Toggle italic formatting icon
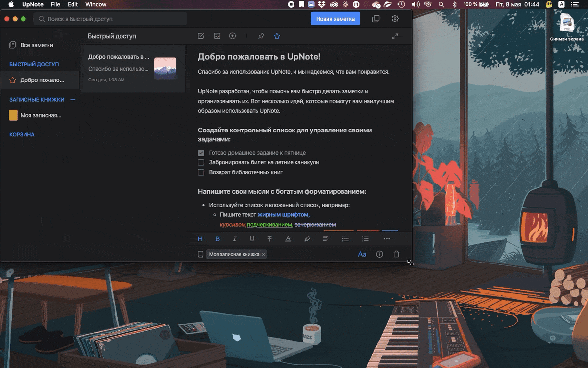 235,239
